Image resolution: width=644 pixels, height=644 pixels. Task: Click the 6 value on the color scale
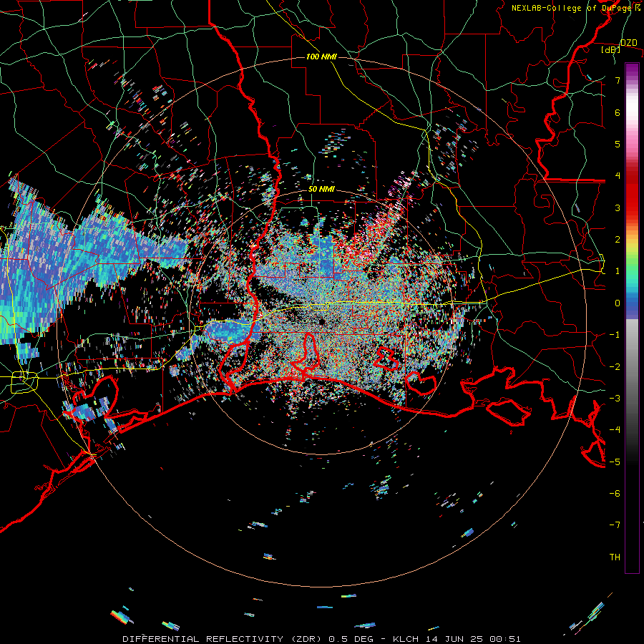618,112
